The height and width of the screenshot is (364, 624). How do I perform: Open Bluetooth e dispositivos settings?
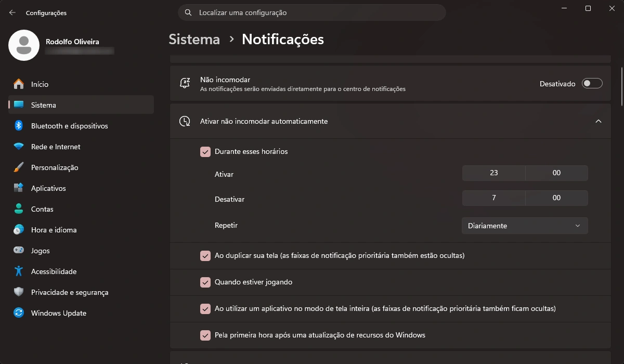point(18,125)
